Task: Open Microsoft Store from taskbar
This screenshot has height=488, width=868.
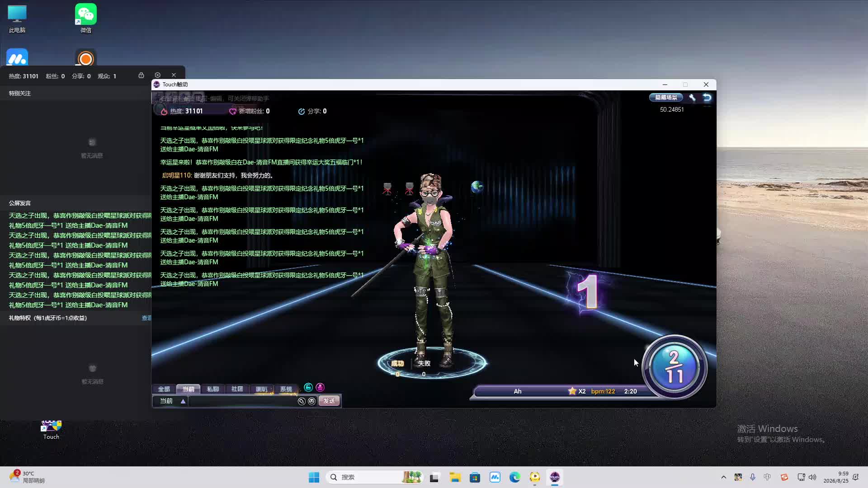Action: click(x=475, y=477)
